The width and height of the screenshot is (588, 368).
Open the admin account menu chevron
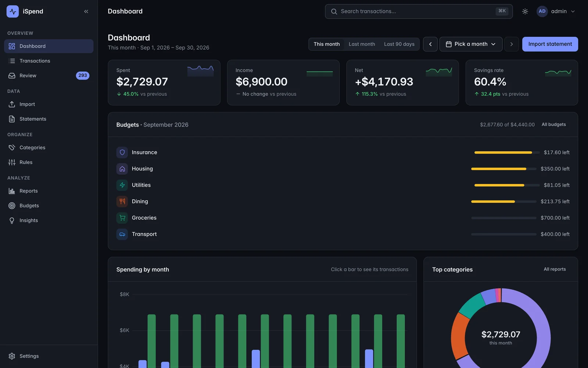click(573, 11)
